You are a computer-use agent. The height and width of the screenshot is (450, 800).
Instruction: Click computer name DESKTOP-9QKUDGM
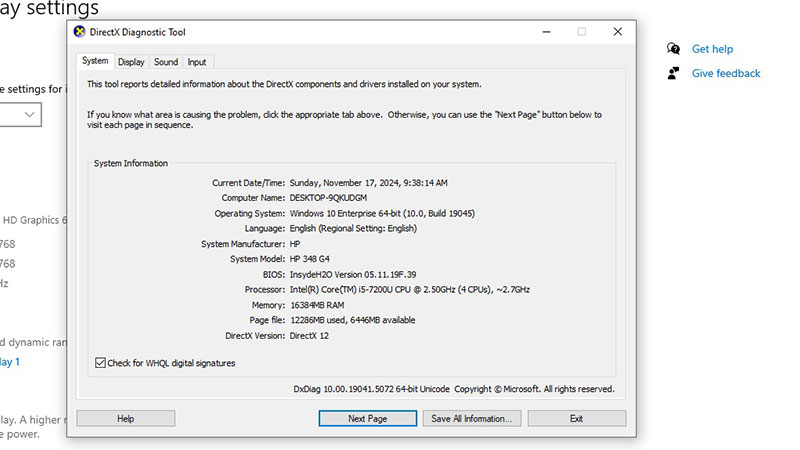pyautogui.click(x=328, y=198)
